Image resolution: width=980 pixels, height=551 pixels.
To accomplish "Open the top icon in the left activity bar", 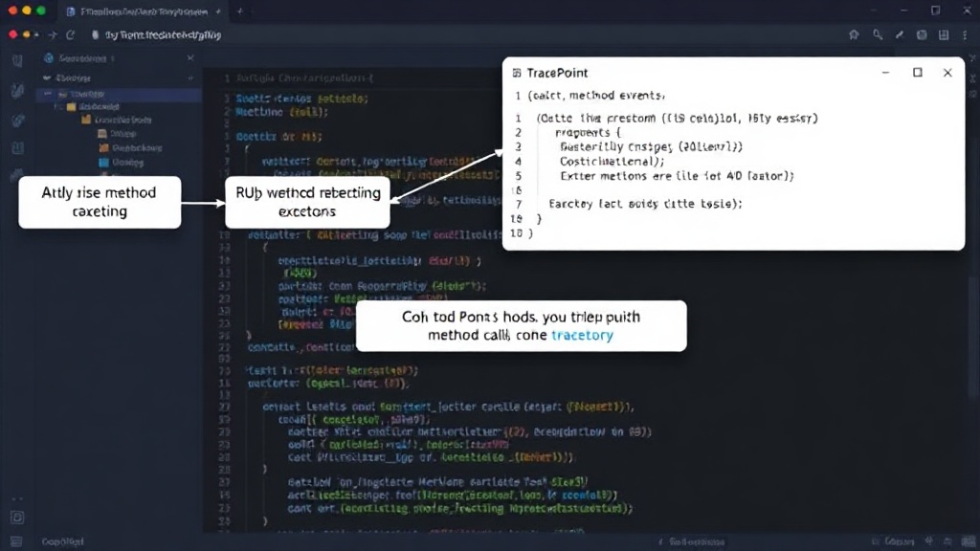I will coord(17,60).
